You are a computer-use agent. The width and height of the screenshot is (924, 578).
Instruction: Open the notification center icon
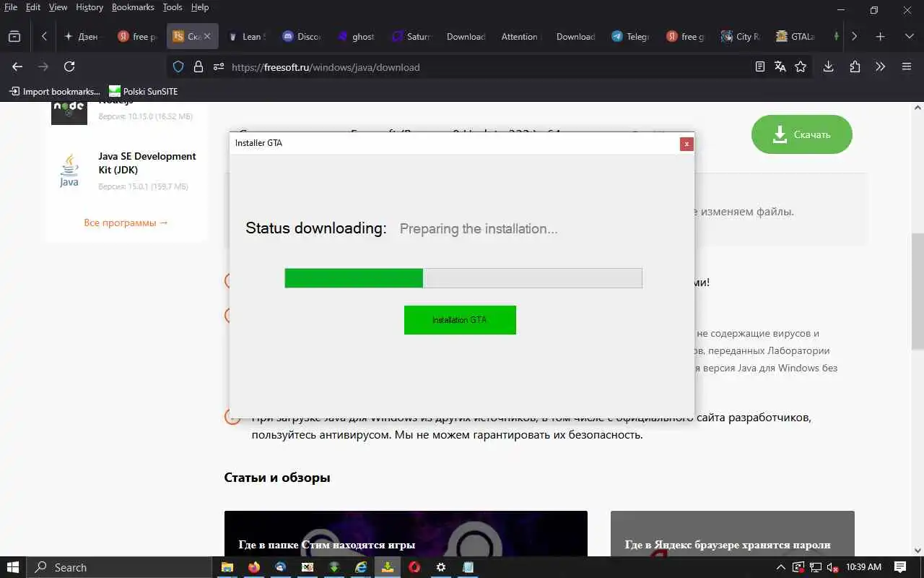click(x=900, y=567)
